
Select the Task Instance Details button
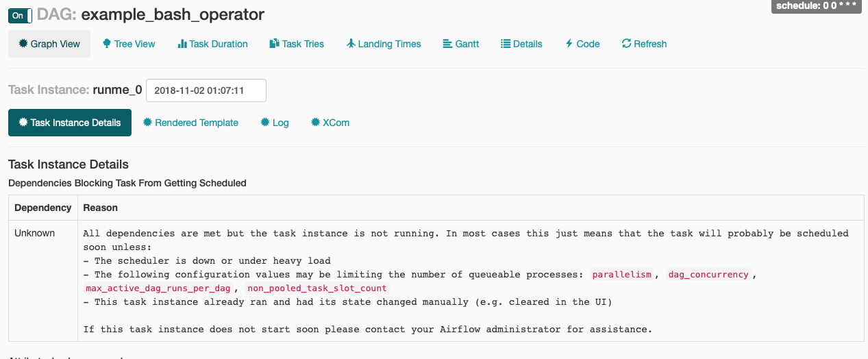pos(70,123)
